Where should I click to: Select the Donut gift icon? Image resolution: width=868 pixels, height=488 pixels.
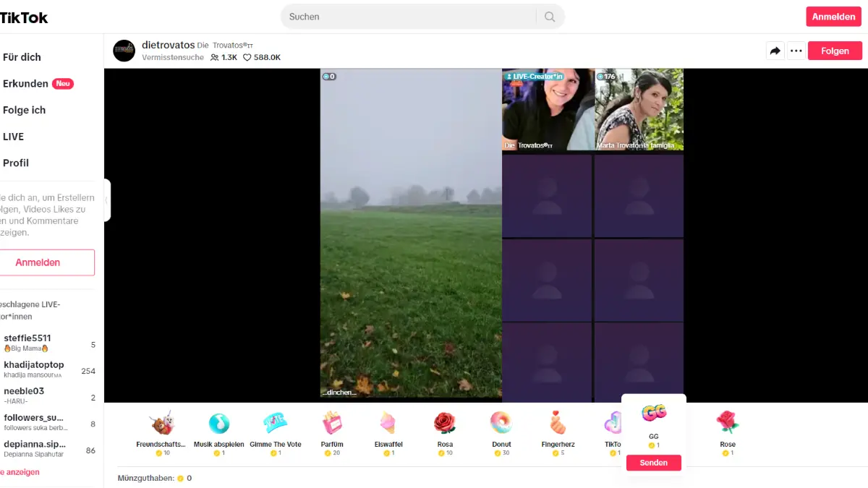[501, 424]
